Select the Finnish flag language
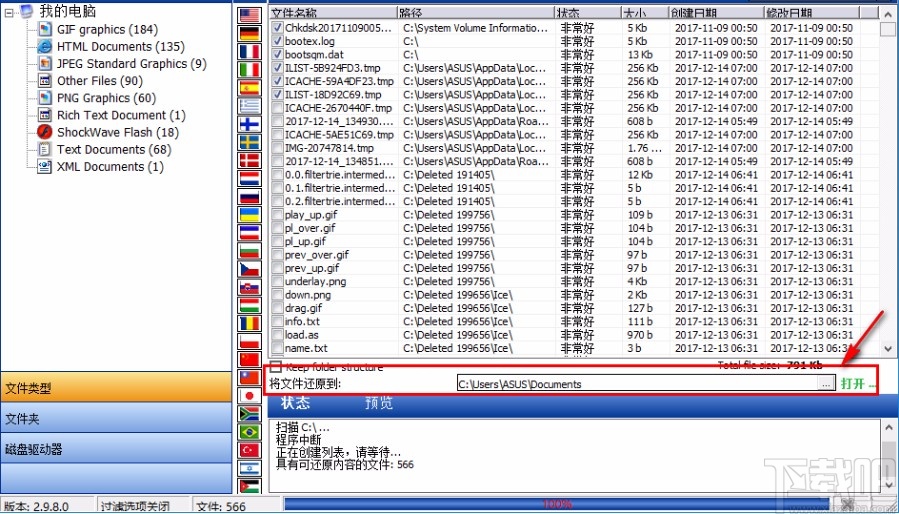This screenshot has width=899, height=514. click(x=250, y=124)
